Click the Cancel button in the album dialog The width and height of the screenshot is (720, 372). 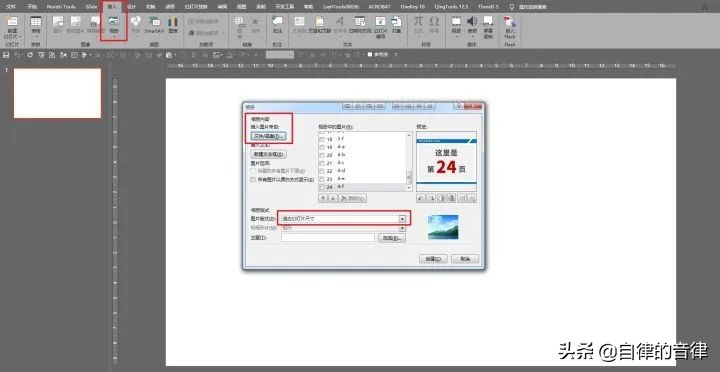click(x=465, y=259)
